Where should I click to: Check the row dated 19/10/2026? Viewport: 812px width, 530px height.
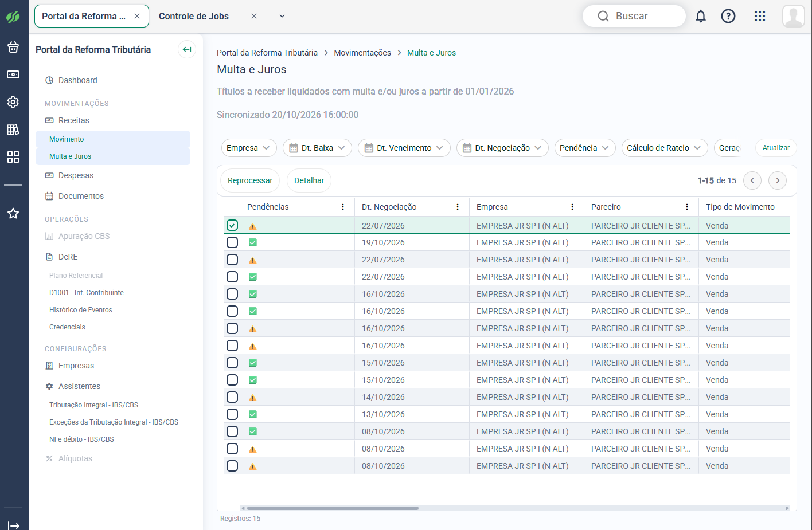(x=232, y=242)
